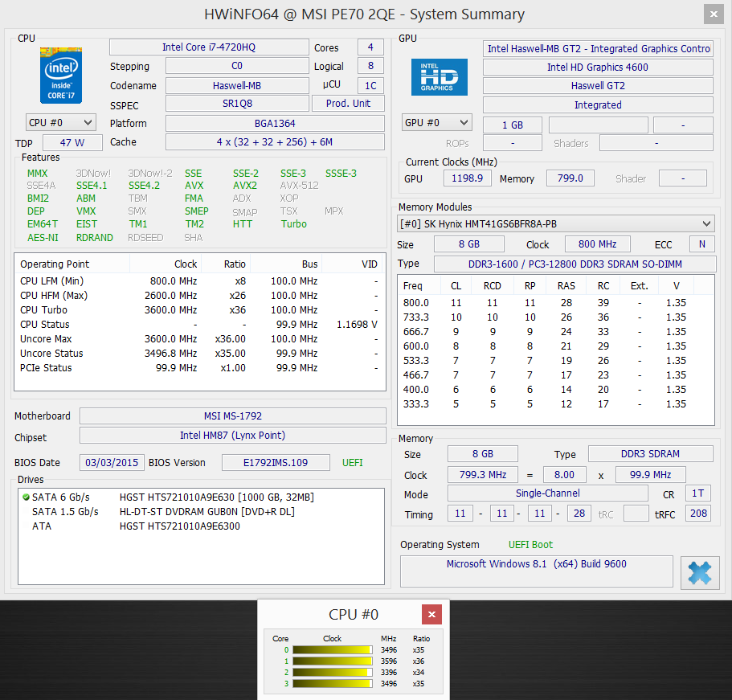The image size is (732, 700).
Task: Click the BIOS Version E1792IMS.109 field
Action: [x=276, y=462]
